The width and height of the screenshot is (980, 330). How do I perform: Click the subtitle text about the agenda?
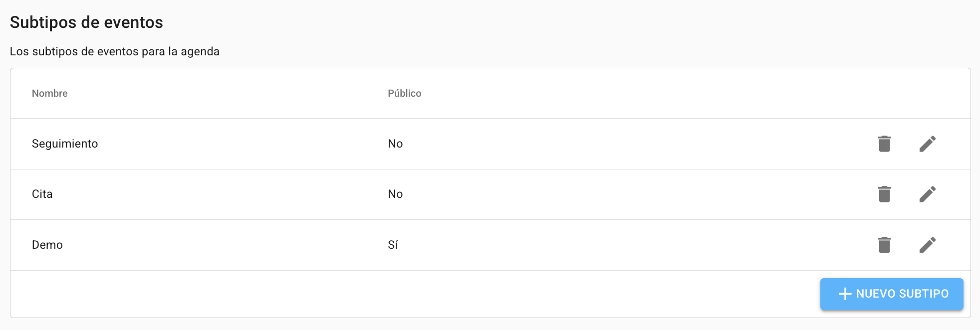point(115,51)
